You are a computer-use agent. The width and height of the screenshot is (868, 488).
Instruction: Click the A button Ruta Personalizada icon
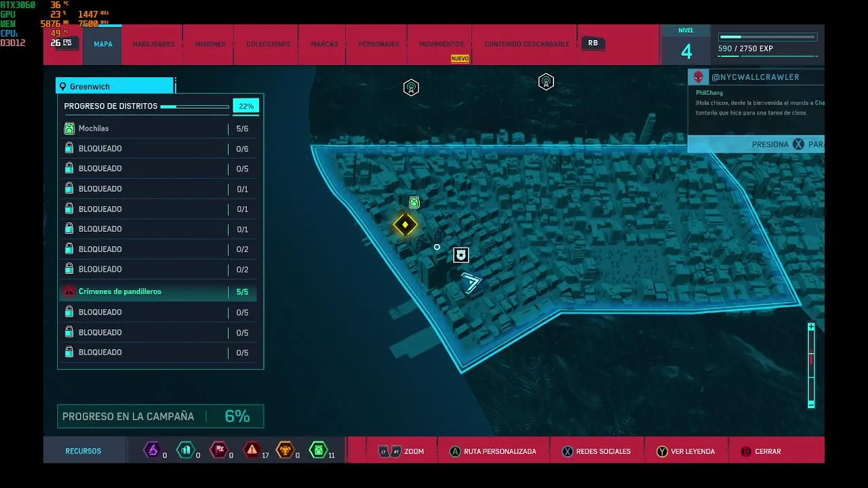click(455, 451)
